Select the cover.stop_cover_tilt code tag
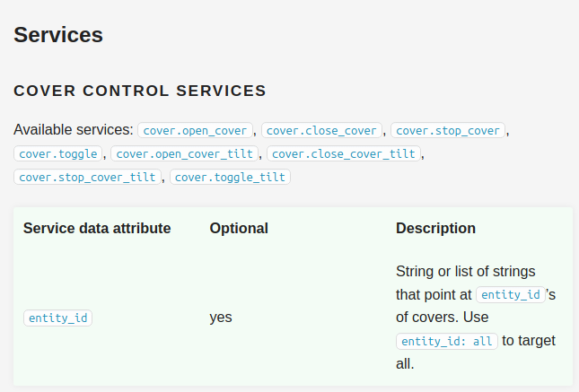The width and height of the screenshot is (579, 392). tap(87, 178)
